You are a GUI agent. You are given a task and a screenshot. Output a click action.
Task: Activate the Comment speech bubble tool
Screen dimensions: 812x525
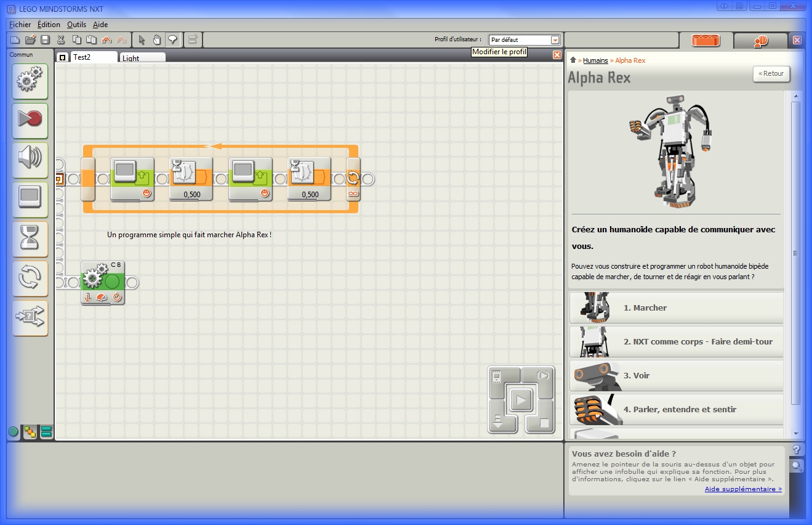click(x=172, y=40)
